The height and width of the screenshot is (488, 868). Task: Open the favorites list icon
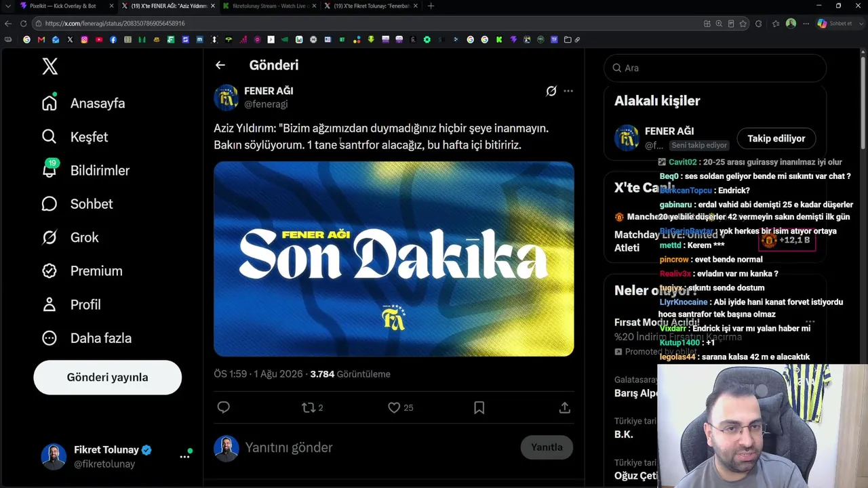pyautogui.click(x=776, y=24)
